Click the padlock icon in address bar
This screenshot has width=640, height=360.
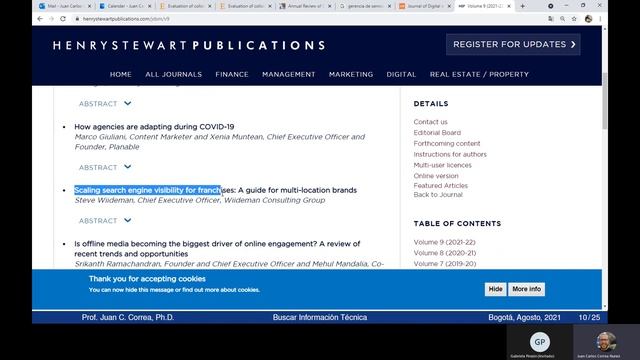point(77,19)
